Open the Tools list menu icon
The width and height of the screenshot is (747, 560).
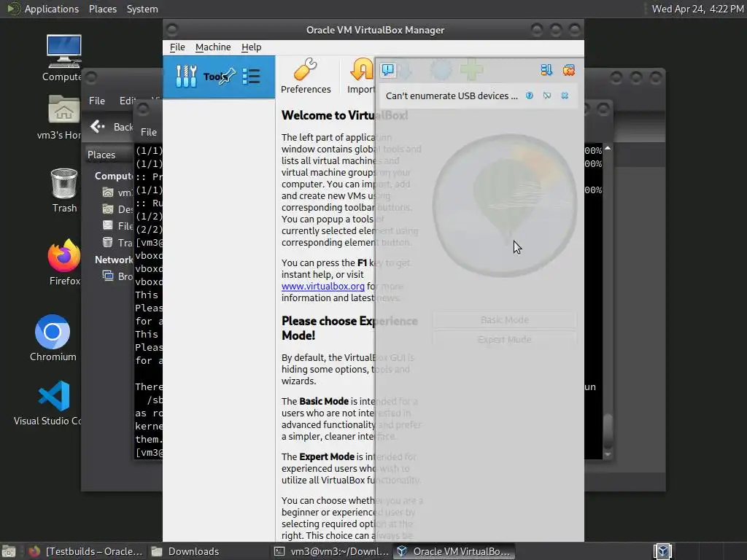[251, 76]
